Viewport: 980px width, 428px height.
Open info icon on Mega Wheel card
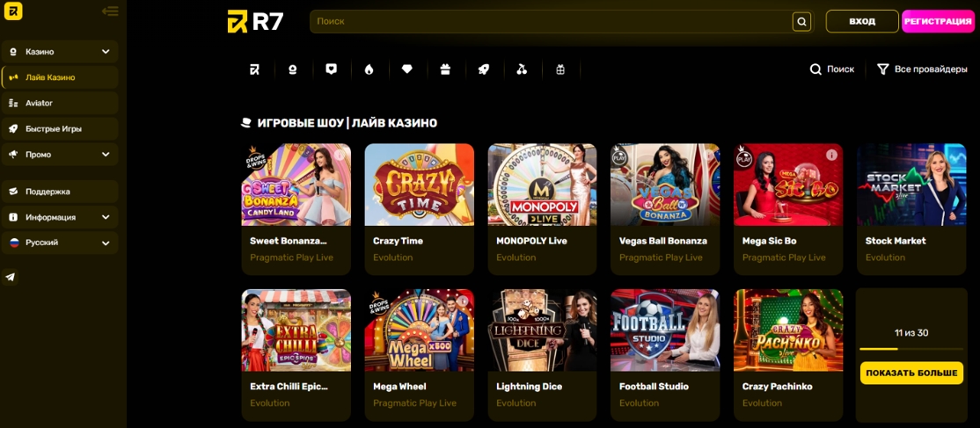point(463,300)
